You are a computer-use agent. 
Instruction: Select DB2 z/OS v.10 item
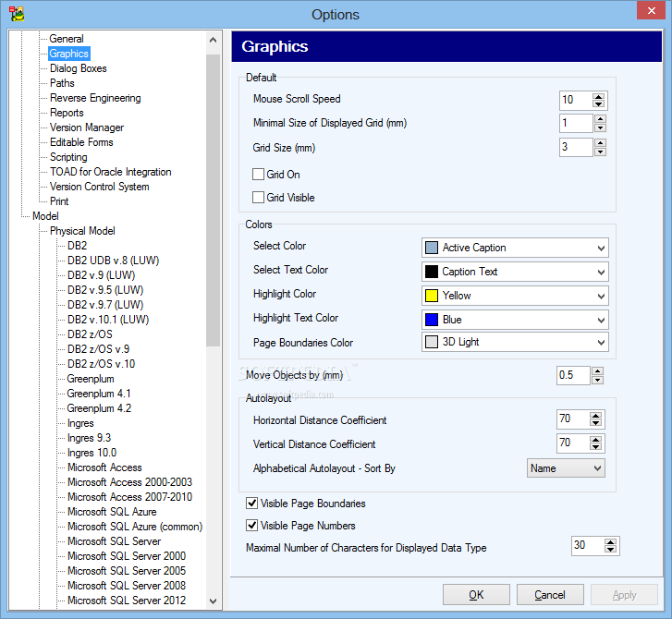101,364
